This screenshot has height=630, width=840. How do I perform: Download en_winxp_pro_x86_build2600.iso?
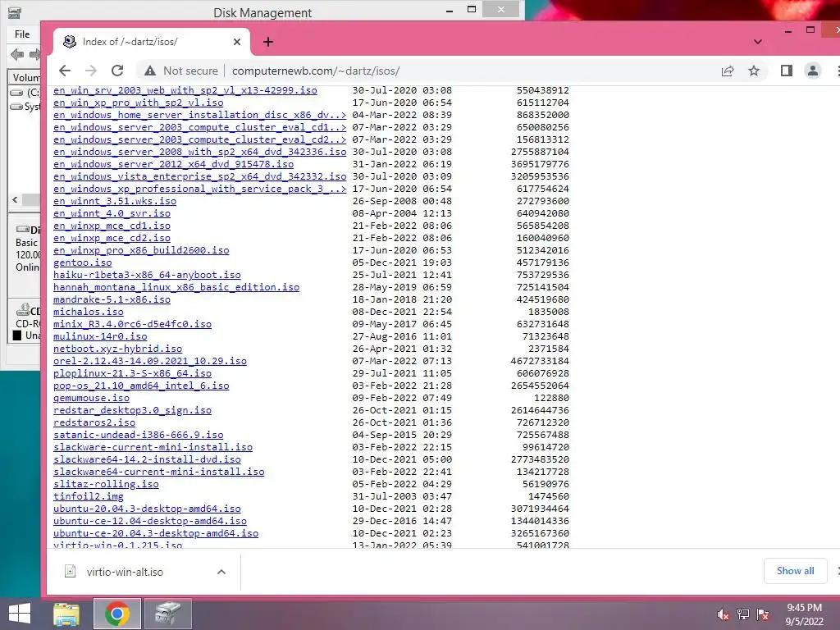click(x=141, y=250)
